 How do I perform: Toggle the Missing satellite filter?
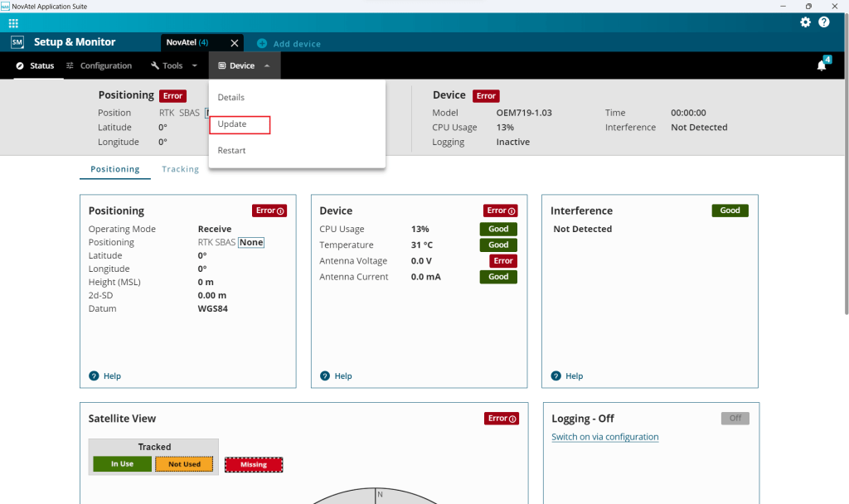(x=254, y=464)
